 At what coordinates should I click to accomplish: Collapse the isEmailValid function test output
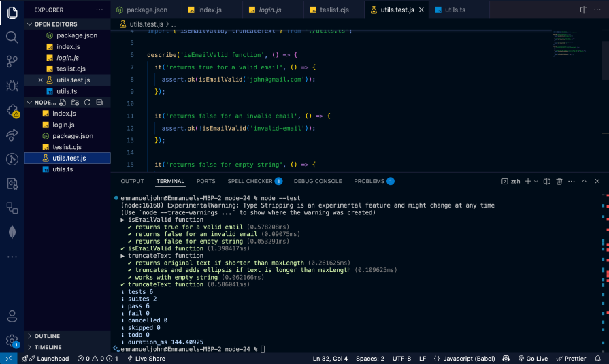pos(122,220)
